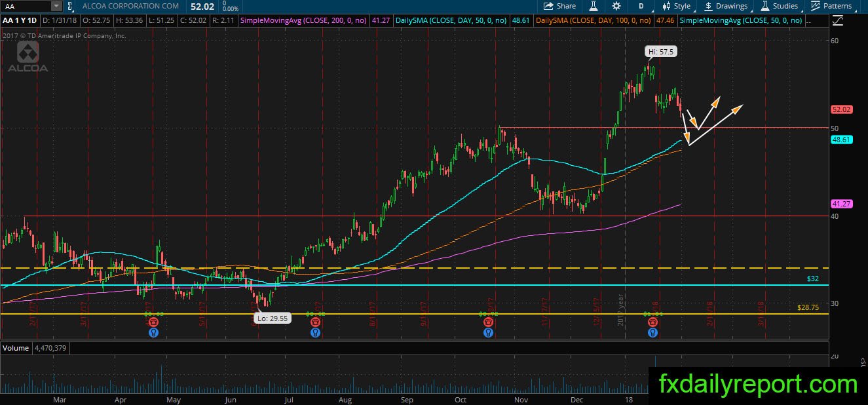Click the October red earnings phone icon
The height and width of the screenshot is (405, 868).
[x=488, y=322]
